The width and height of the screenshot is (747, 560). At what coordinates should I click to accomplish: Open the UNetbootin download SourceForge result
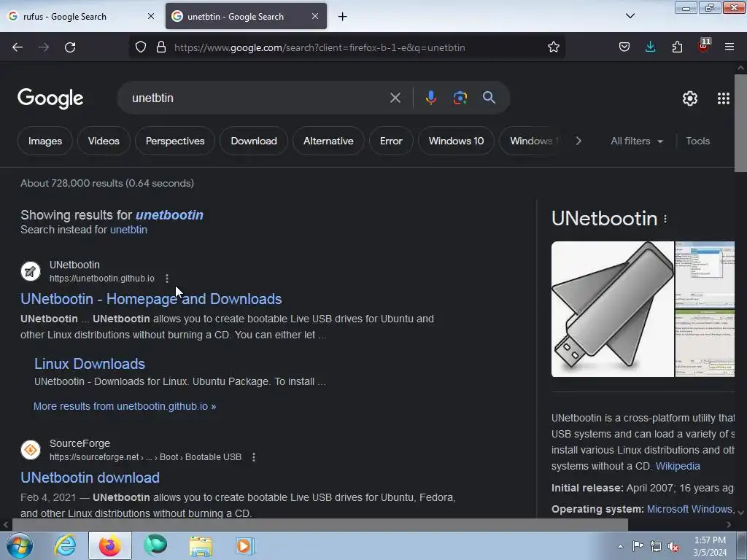coord(90,478)
